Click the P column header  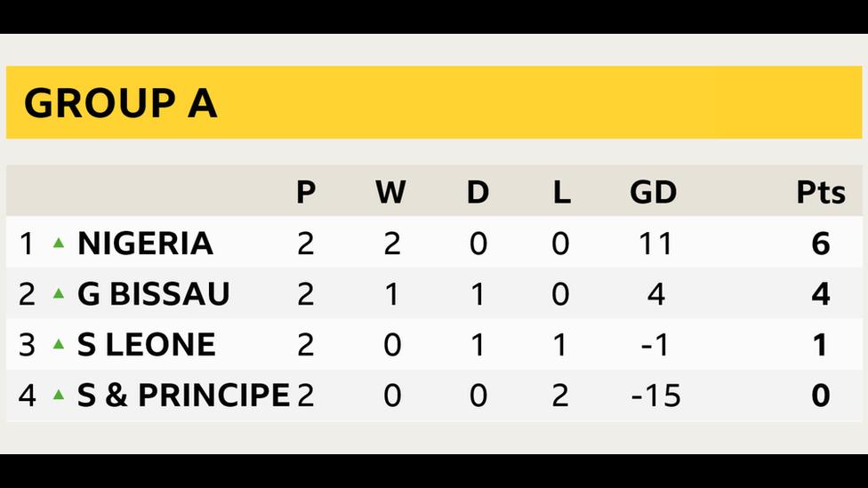click(x=306, y=192)
